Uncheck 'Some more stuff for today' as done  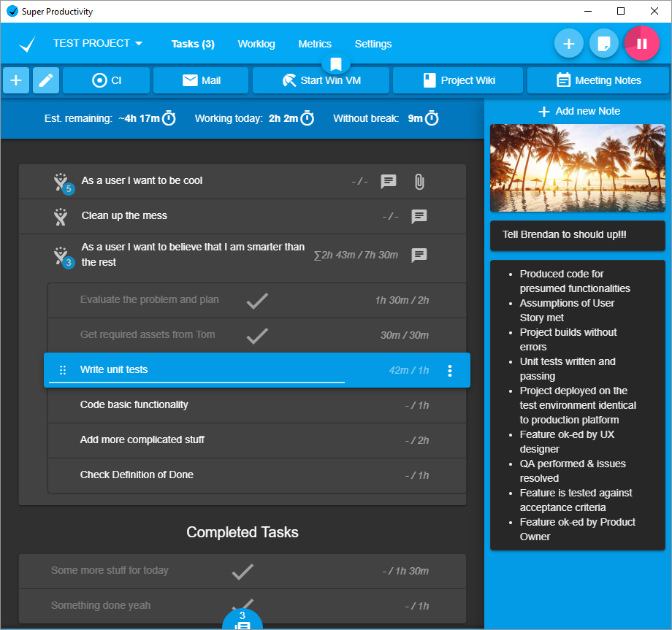tap(243, 572)
